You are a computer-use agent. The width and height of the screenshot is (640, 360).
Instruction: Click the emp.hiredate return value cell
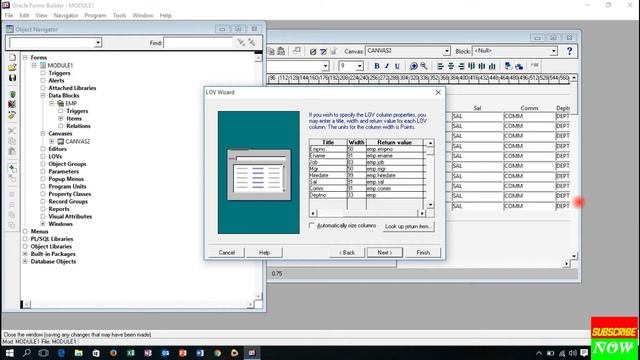click(395, 175)
